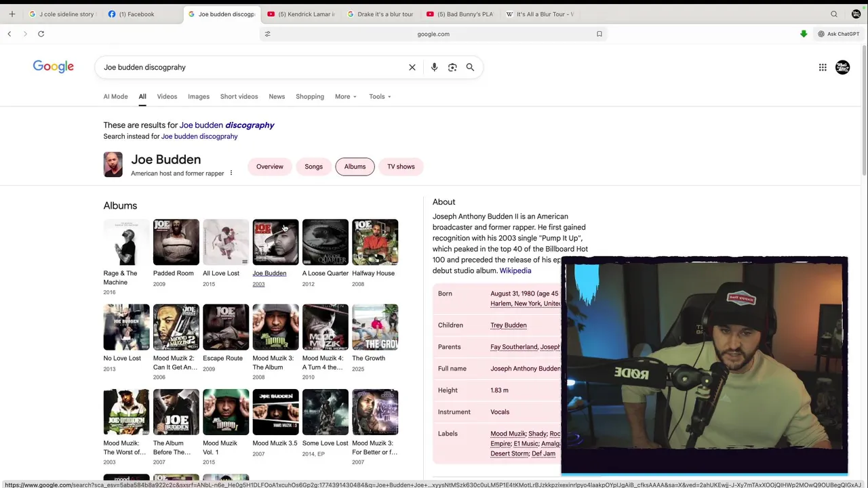This screenshot has width=868, height=488.
Task: Clear the search query with X icon
Action: tap(412, 67)
